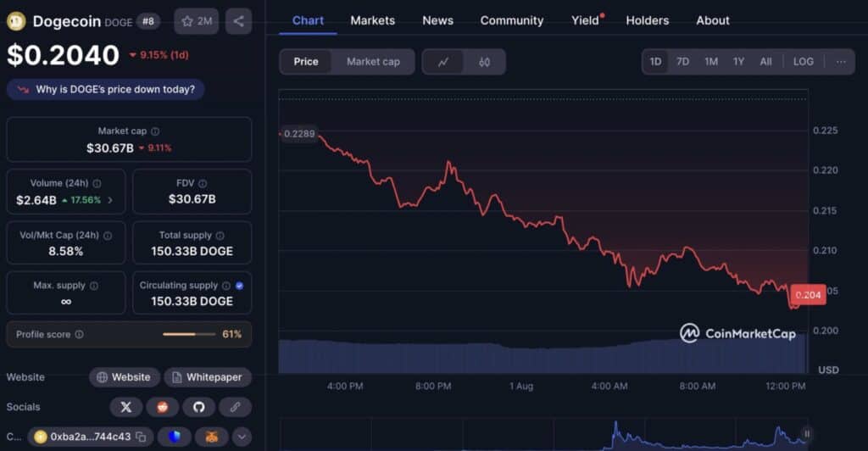Screen dimensions: 868x451
Task: Open the Yield tab
Action: (586, 20)
